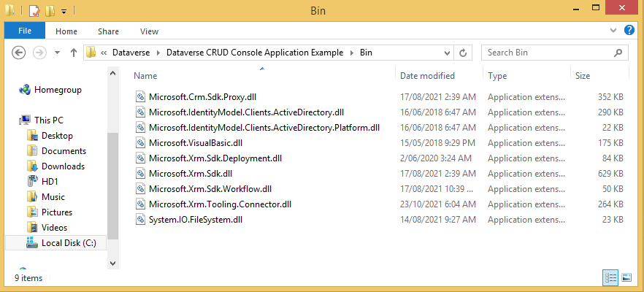Click the Homegroup icon in navigation pane
This screenshot has height=292, width=644.
(25, 90)
